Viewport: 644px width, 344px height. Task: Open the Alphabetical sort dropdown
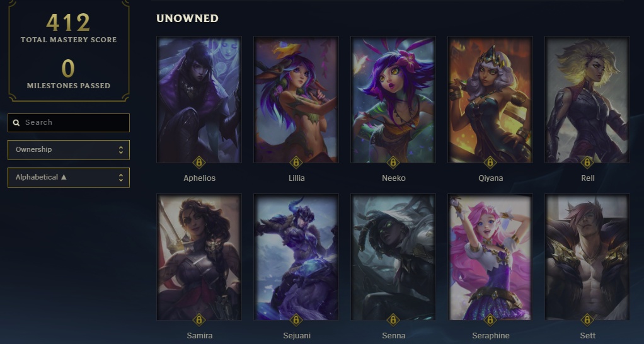69,177
